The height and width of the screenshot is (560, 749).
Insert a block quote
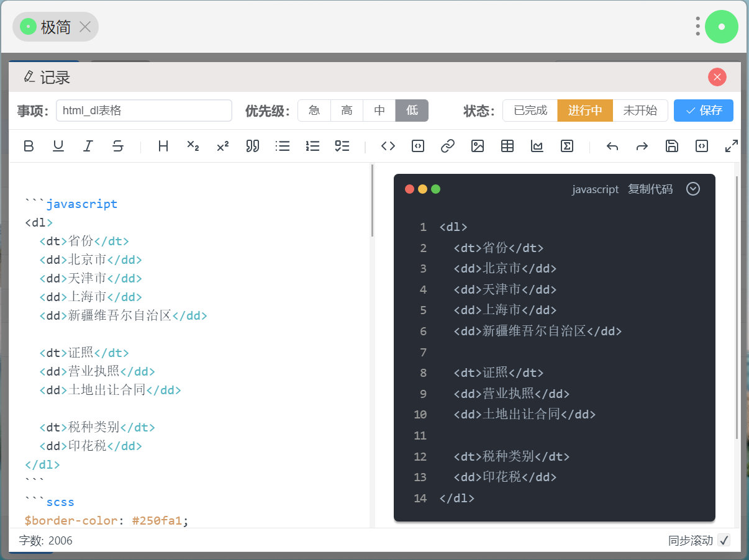coord(253,146)
